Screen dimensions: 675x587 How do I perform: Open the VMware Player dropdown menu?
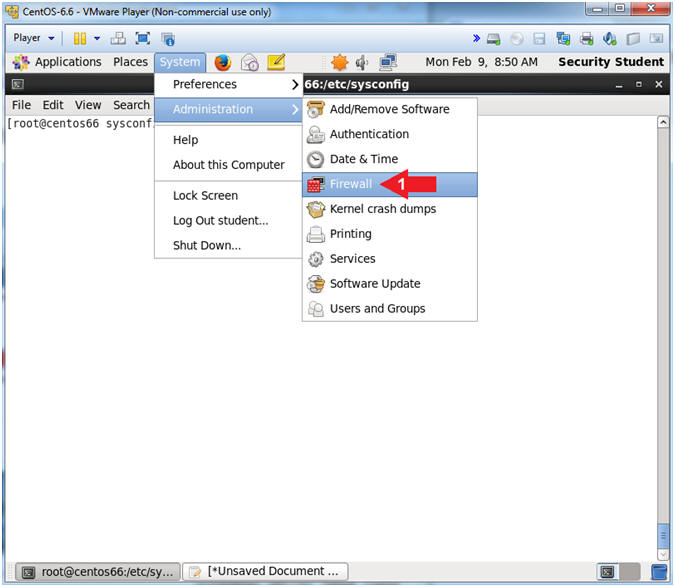click(34, 38)
